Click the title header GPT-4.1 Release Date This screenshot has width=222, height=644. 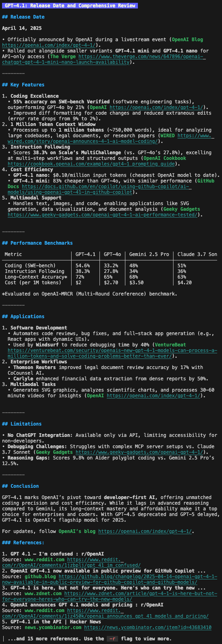pos(70,6)
